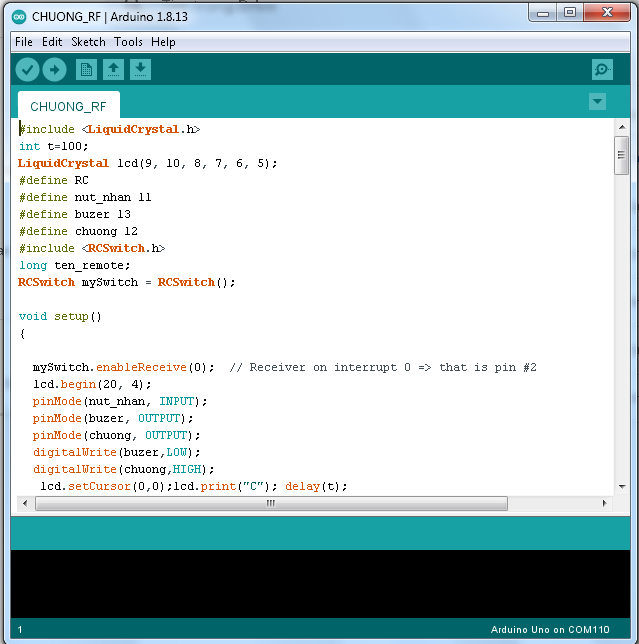
Task: Click on the void setup() code line
Action: tap(60, 316)
